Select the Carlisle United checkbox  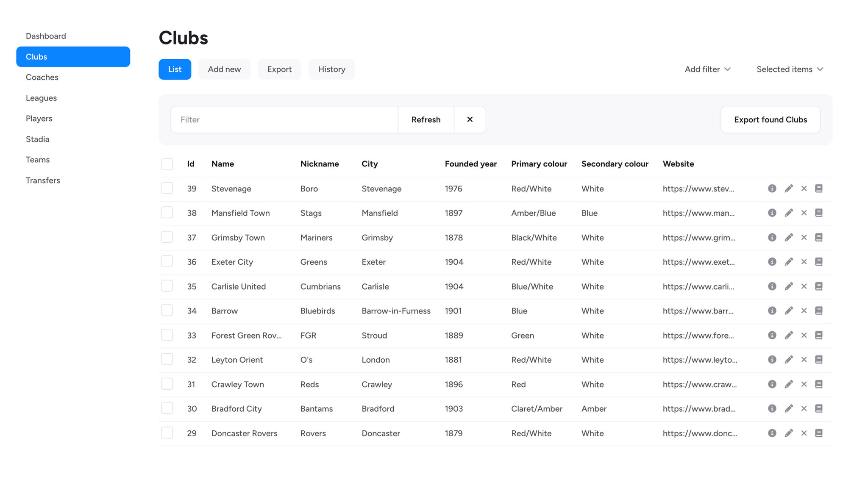[167, 286]
